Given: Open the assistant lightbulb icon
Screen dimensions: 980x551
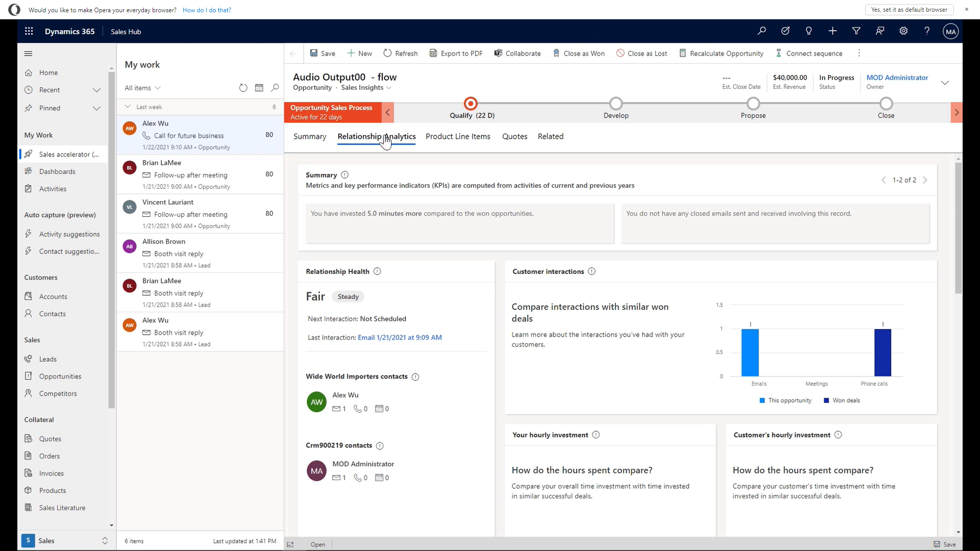Looking at the screenshot, I should [809, 31].
